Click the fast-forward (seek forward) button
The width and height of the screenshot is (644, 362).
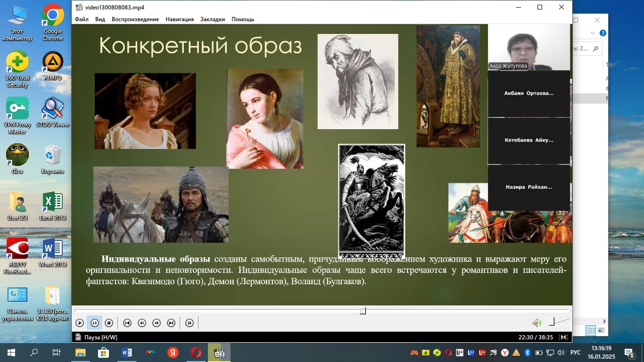157,323
